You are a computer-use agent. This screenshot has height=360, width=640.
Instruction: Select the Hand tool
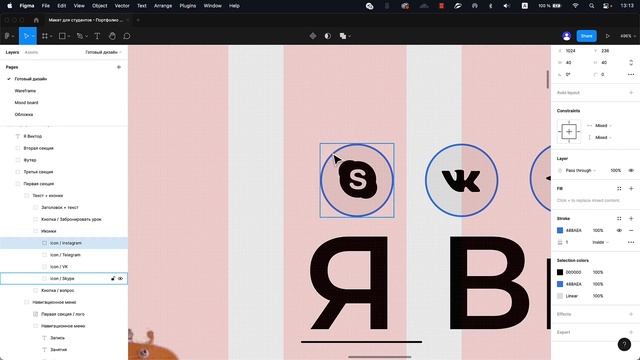[112, 36]
